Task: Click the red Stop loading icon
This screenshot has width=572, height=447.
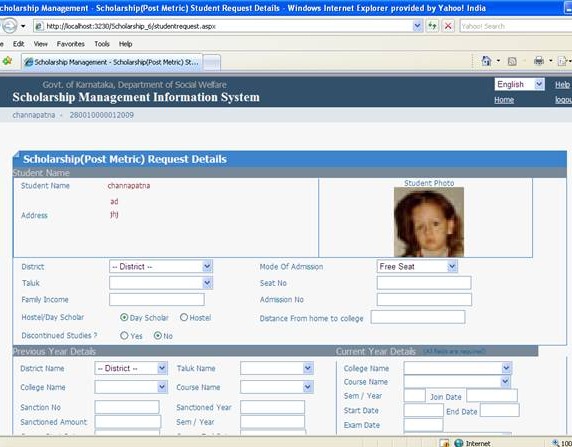Action: tap(448, 26)
